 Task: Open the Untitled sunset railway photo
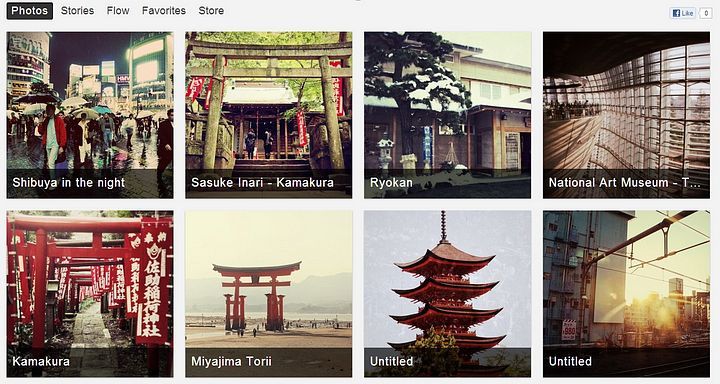626,294
